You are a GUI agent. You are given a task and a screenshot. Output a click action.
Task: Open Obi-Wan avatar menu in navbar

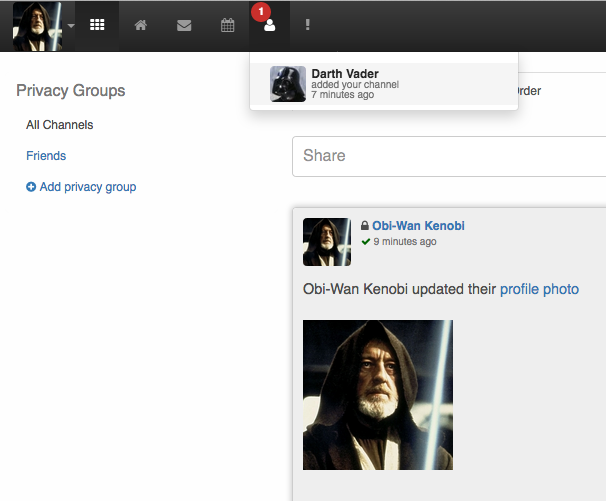point(37,25)
